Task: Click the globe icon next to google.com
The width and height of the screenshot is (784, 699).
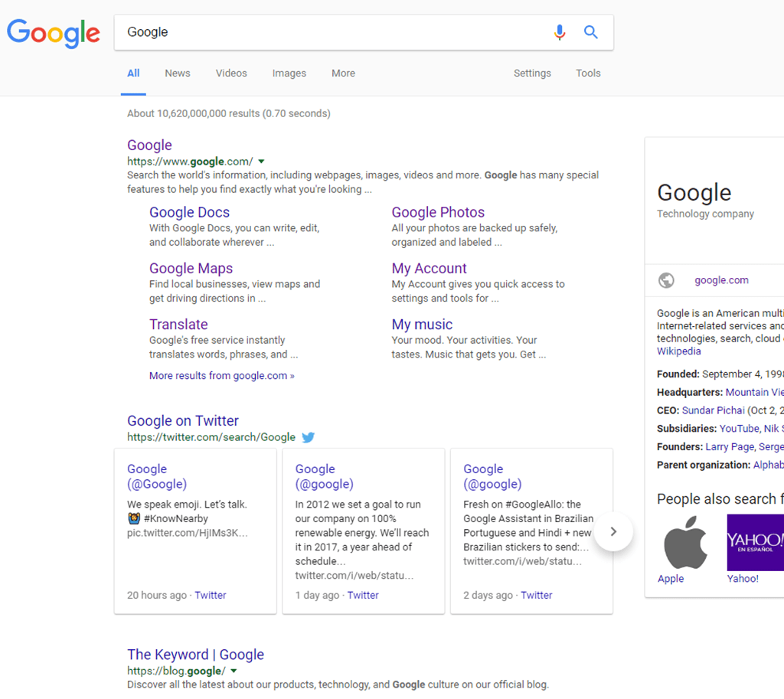Action: [666, 280]
